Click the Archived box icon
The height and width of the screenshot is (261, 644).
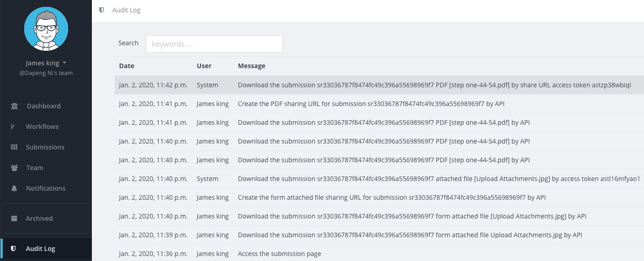pyautogui.click(x=14, y=218)
